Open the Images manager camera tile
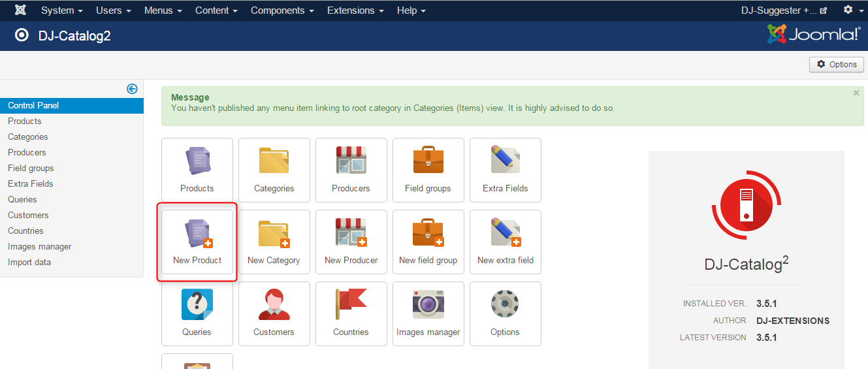 pos(428,313)
